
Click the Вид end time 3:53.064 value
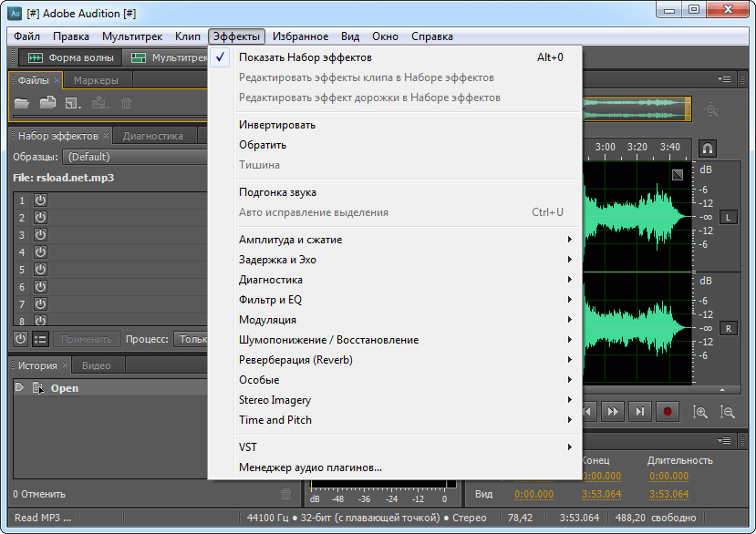click(601, 494)
